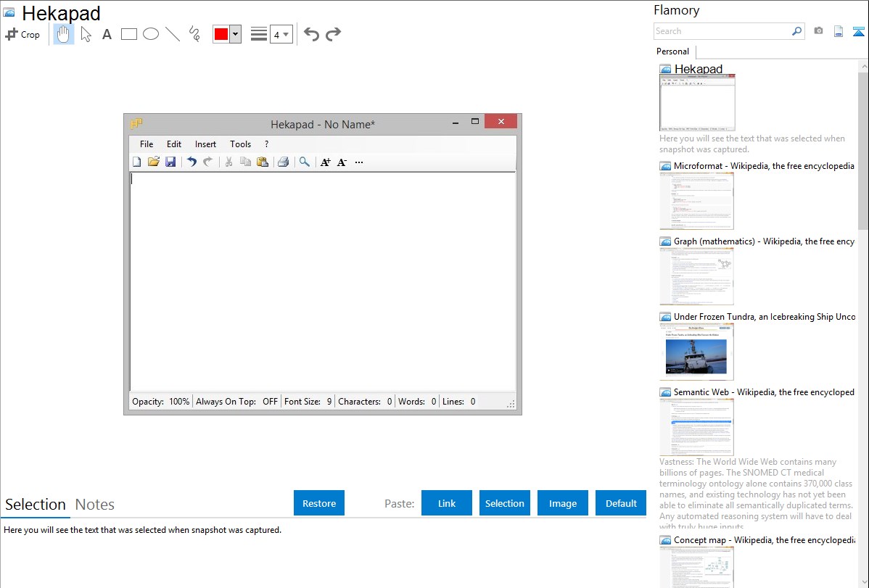Open the Microformat Wikipedia snapshot thumbnail
The width and height of the screenshot is (869, 588).
click(x=696, y=201)
